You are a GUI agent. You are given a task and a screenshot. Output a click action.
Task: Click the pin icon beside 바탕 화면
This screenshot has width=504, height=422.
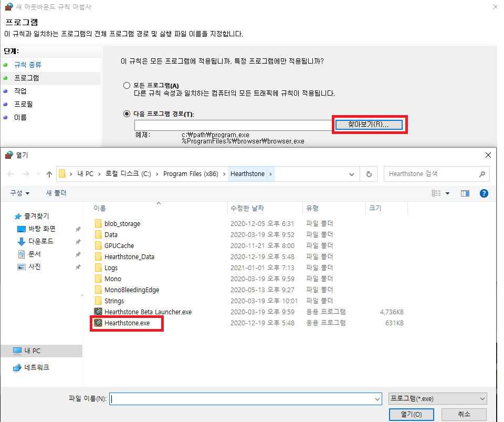(78, 229)
